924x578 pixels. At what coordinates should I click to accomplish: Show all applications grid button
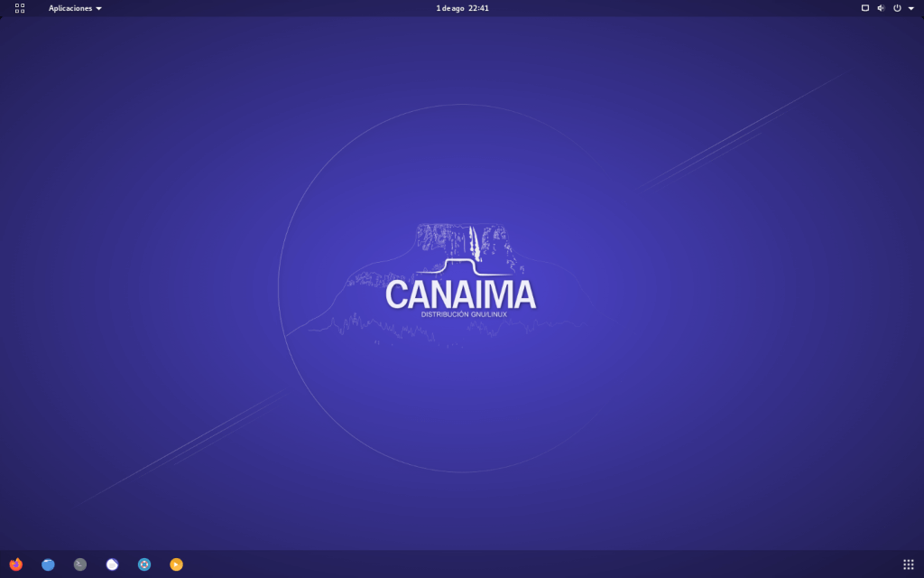(x=908, y=564)
